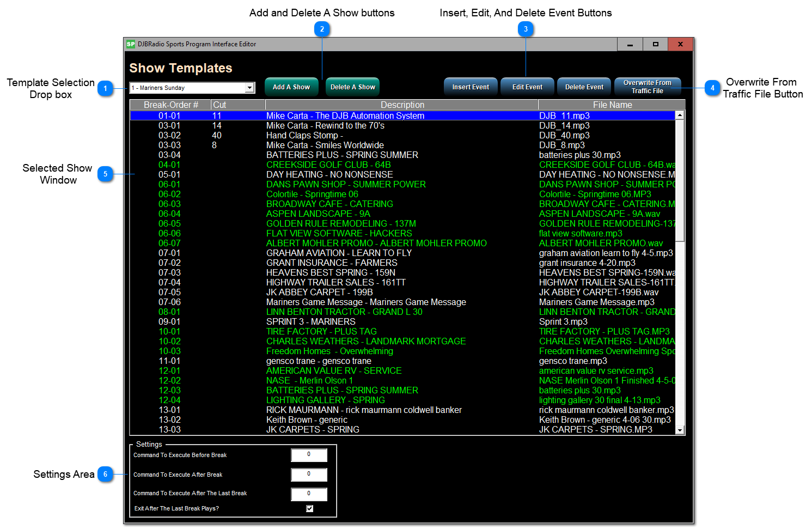Select row Mike Carta - Smiles Worldwide

(x=403, y=145)
